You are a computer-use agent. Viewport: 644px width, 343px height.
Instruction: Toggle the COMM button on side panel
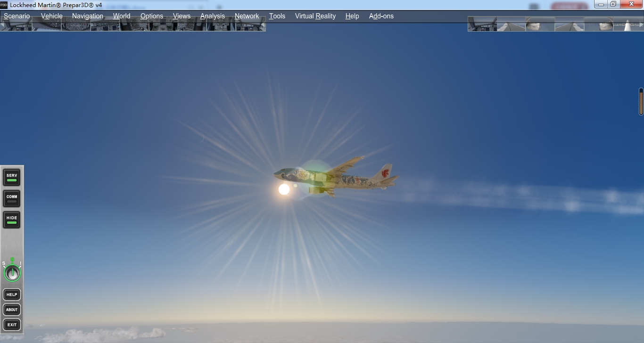coord(12,198)
